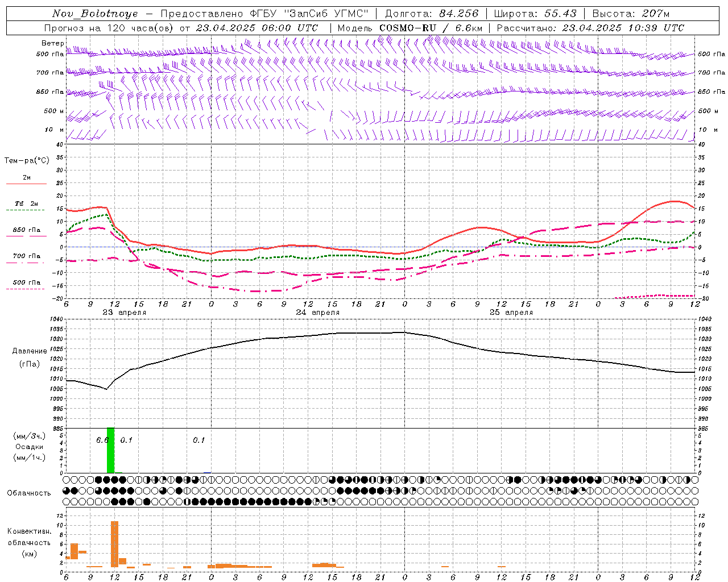This screenshot has width=728, height=582.
Task: Click the Прогноз на 120 часа(ов) text
Action: pos(109,28)
